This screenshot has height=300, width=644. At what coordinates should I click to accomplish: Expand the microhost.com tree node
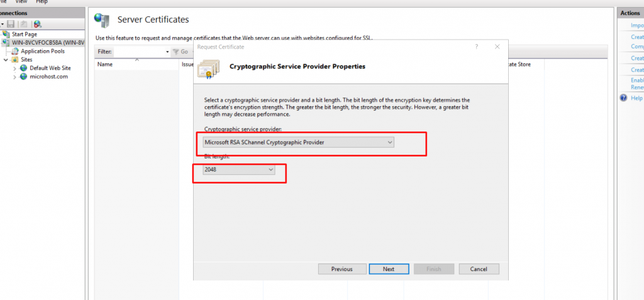pos(15,77)
